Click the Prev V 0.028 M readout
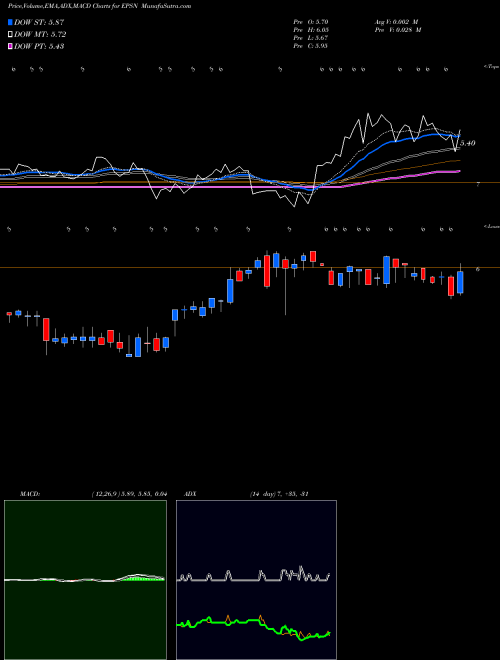 coord(398,30)
